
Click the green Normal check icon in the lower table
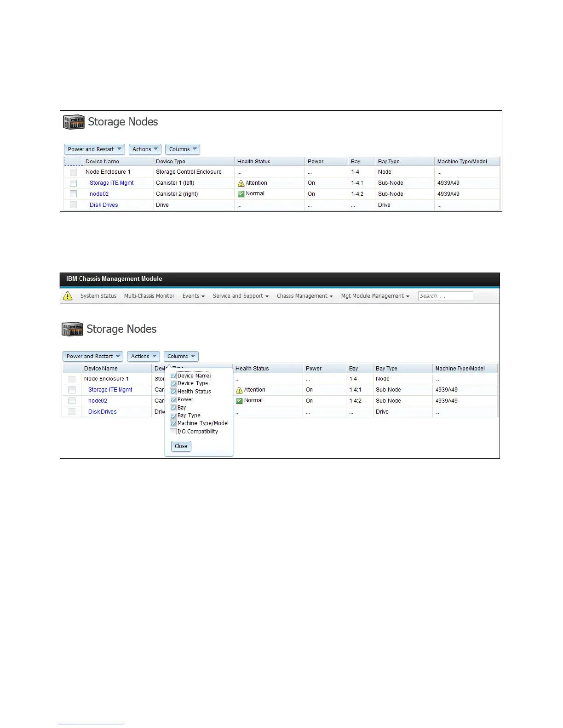tap(239, 401)
